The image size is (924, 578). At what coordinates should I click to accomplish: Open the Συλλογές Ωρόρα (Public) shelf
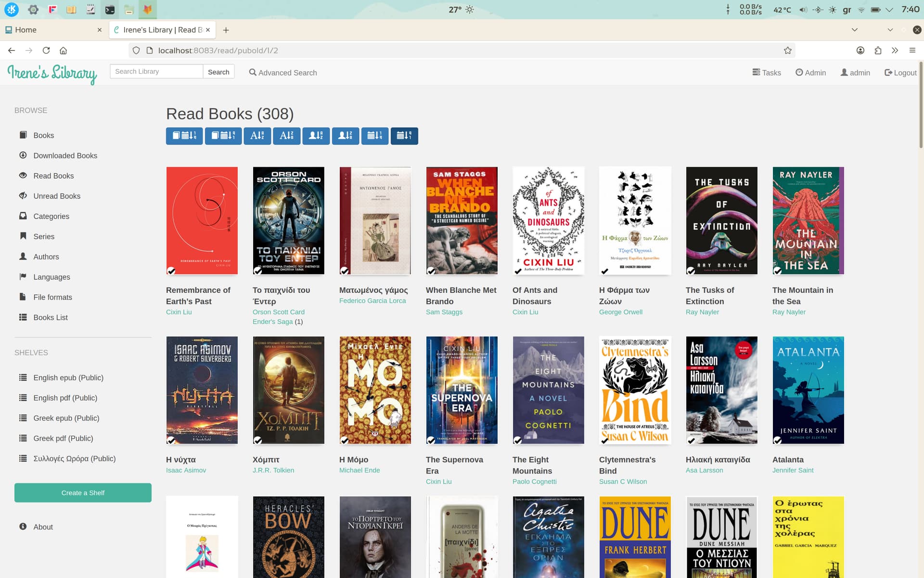tap(75, 459)
